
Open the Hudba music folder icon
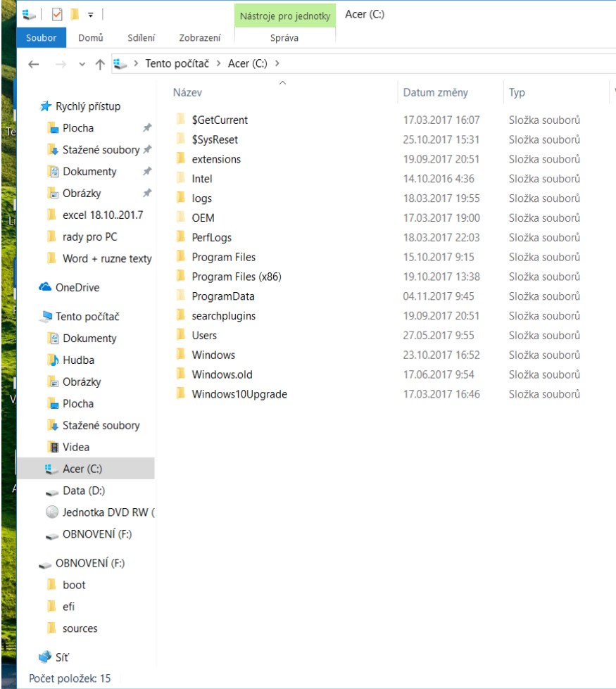pos(53,360)
